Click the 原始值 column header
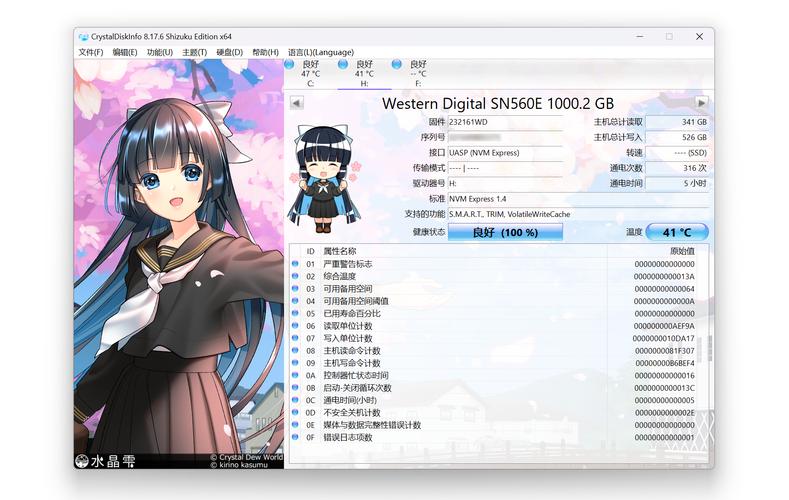 (x=682, y=251)
